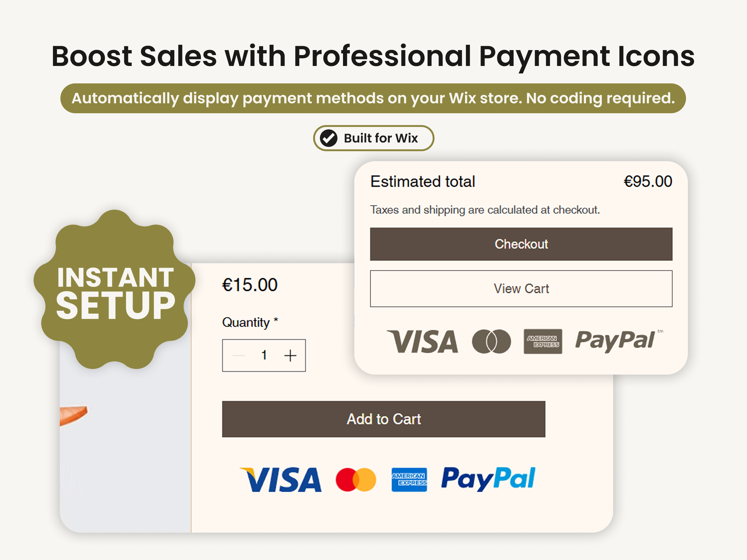Click the product image thumbnail
This screenshot has height=560, width=747.
pos(125,439)
